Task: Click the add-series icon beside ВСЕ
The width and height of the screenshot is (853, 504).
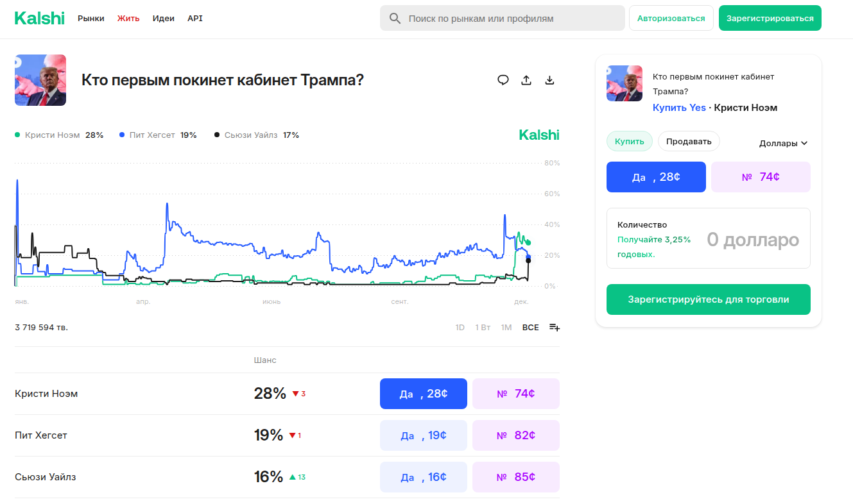Action: point(555,328)
